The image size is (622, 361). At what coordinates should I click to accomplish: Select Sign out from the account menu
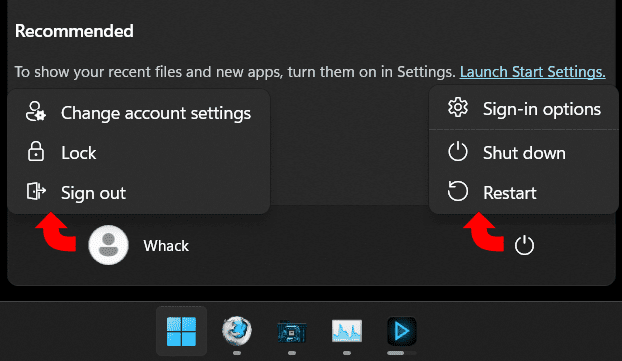pos(139,192)
